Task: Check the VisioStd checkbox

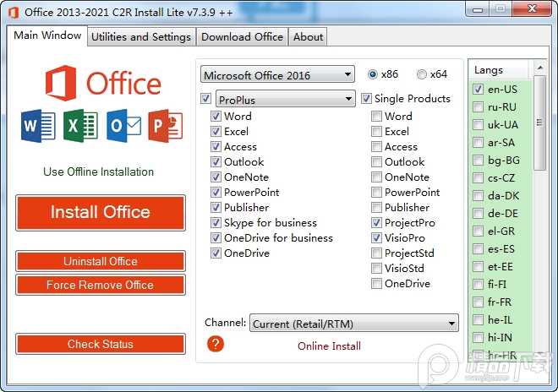Action: point(376,268)
